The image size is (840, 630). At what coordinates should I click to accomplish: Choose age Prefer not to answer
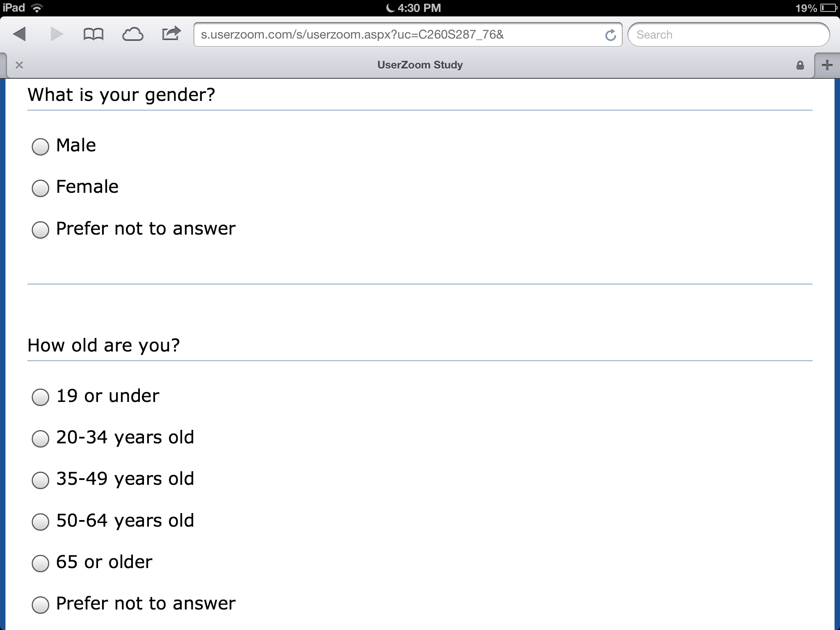click(40, 605)
